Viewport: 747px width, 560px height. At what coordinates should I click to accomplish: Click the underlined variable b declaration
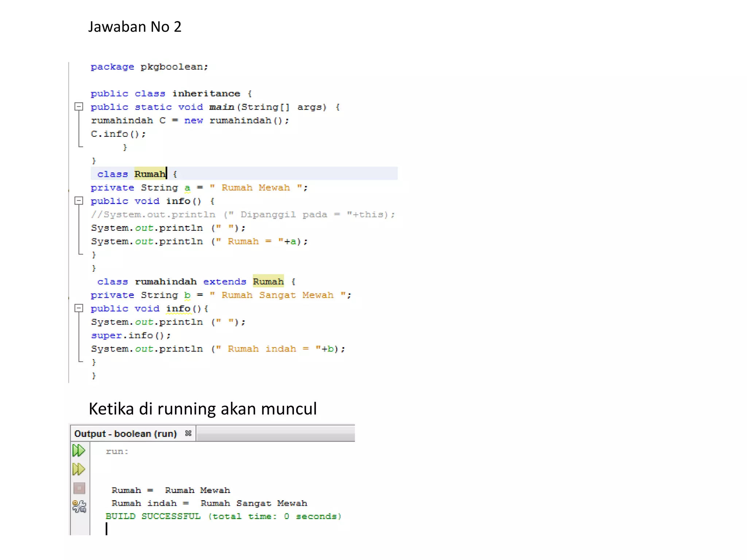[187, 295]
